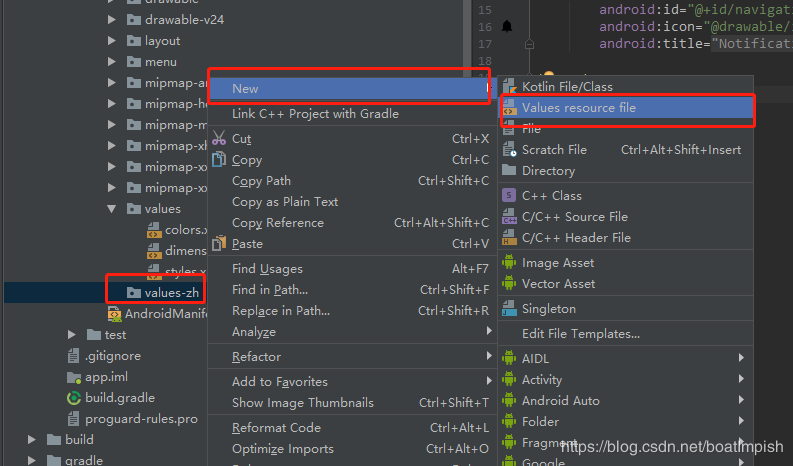This screenshot has width=793, height=466.
Task: Click the app.iml file icon
Action: [x=74, y=377]
